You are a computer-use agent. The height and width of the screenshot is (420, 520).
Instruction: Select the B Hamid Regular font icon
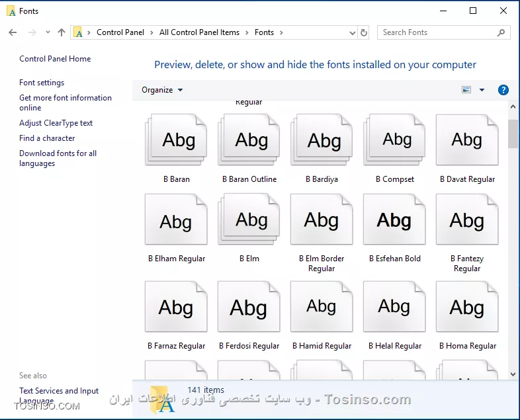coord(322,306)
